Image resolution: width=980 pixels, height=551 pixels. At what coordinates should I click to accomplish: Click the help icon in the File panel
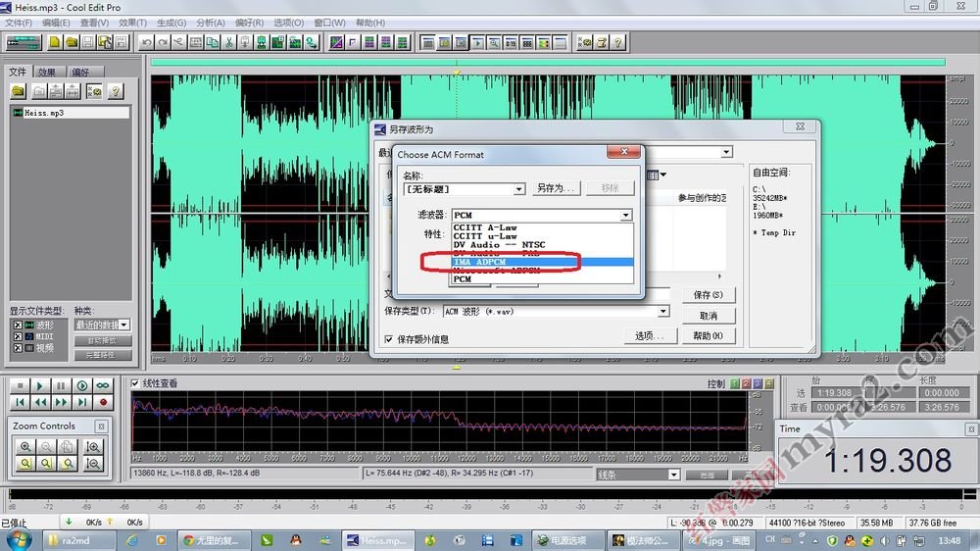coord(115,92)
